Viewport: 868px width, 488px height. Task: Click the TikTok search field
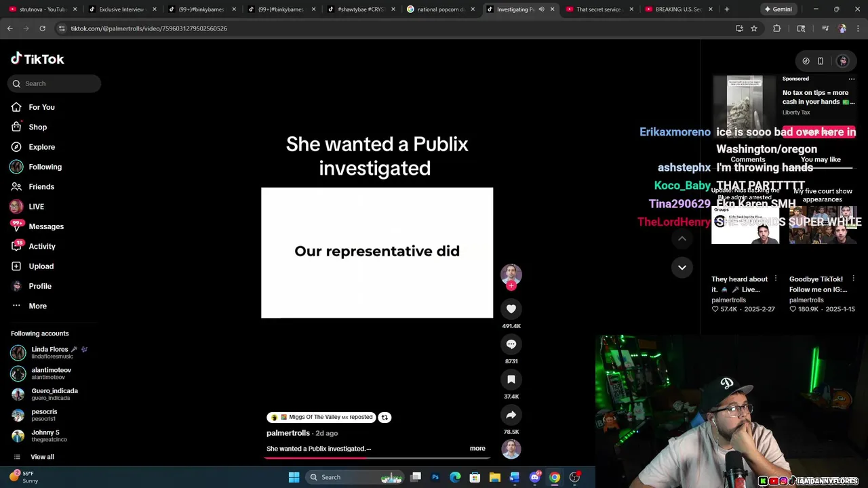[x=54, y=83]
